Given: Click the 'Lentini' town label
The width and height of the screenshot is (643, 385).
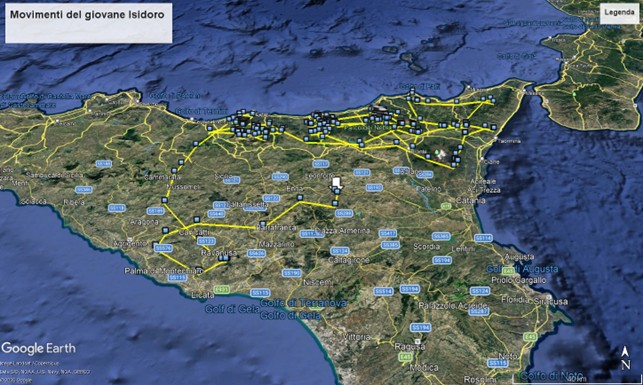Looking at the screenshot, I should point(463,249).
